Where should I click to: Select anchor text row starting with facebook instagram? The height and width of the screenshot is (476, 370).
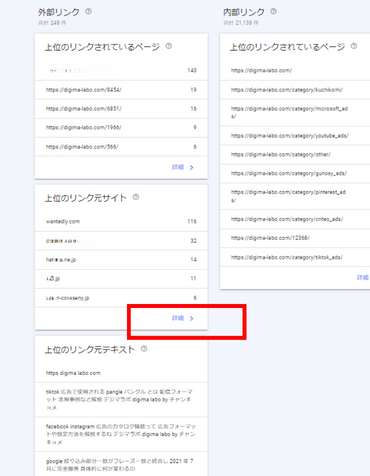point(121,434)
